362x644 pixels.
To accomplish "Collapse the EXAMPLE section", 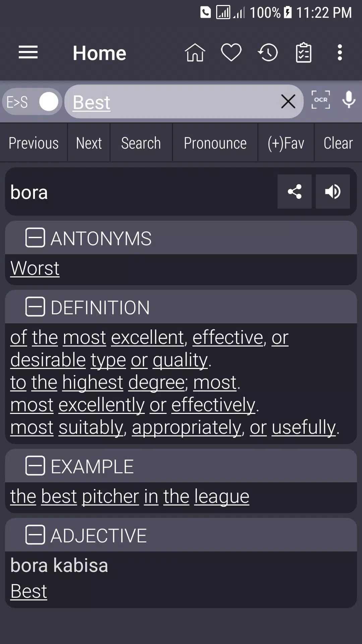I will (35, 466).
